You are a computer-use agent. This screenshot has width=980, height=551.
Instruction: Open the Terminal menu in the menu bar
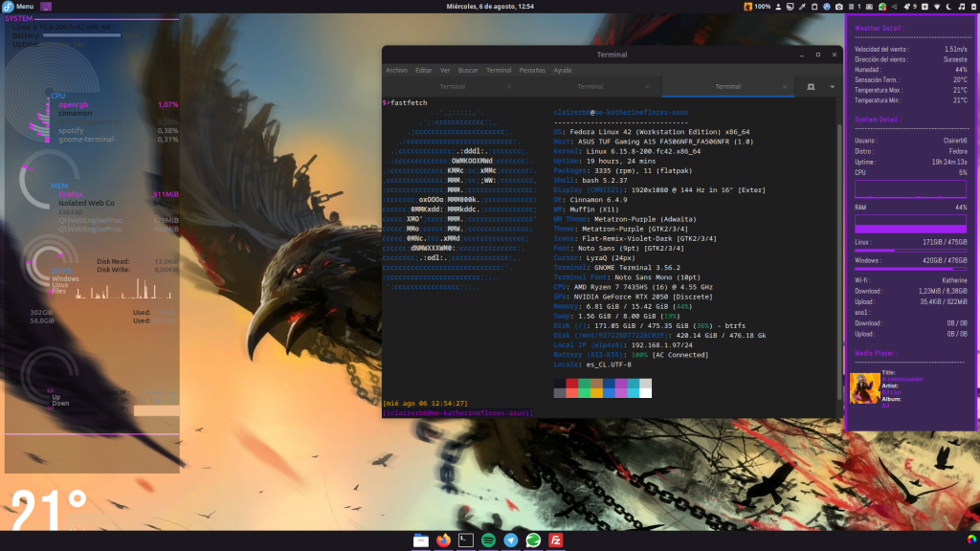coord(499,70)
